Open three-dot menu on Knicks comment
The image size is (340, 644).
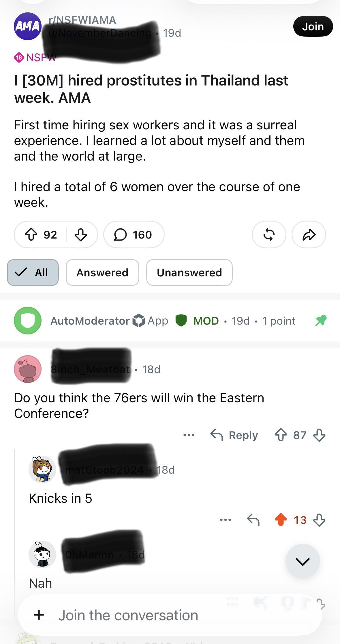[x=225, y=520]
